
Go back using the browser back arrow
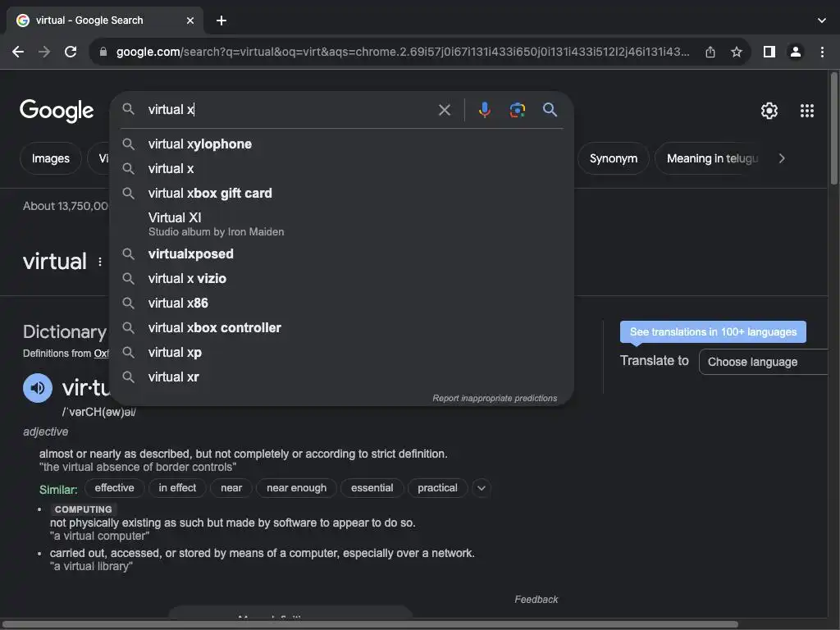pyautogui.click(x=18, y=52)
